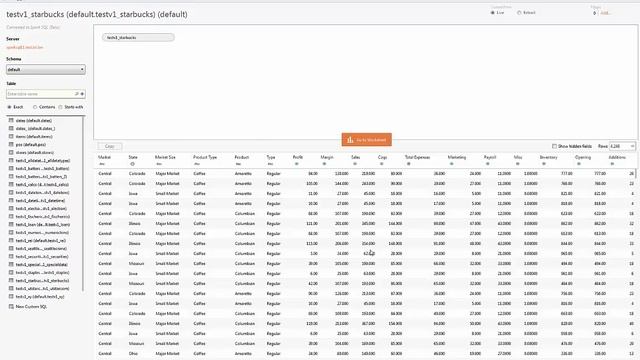The height and width of the screenshot is (360, 640).
Task: Select the Extract connection radio button
Action: tap(519, 13)
